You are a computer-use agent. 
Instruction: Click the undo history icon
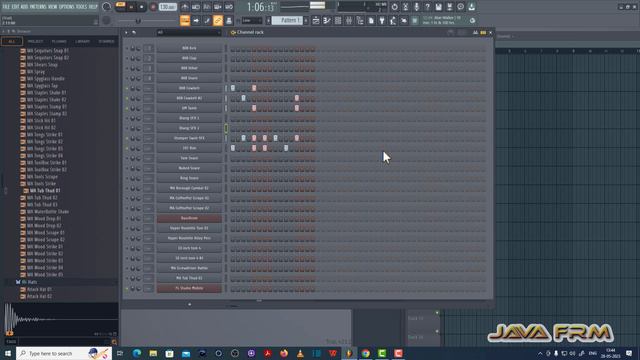click(394, 7)
